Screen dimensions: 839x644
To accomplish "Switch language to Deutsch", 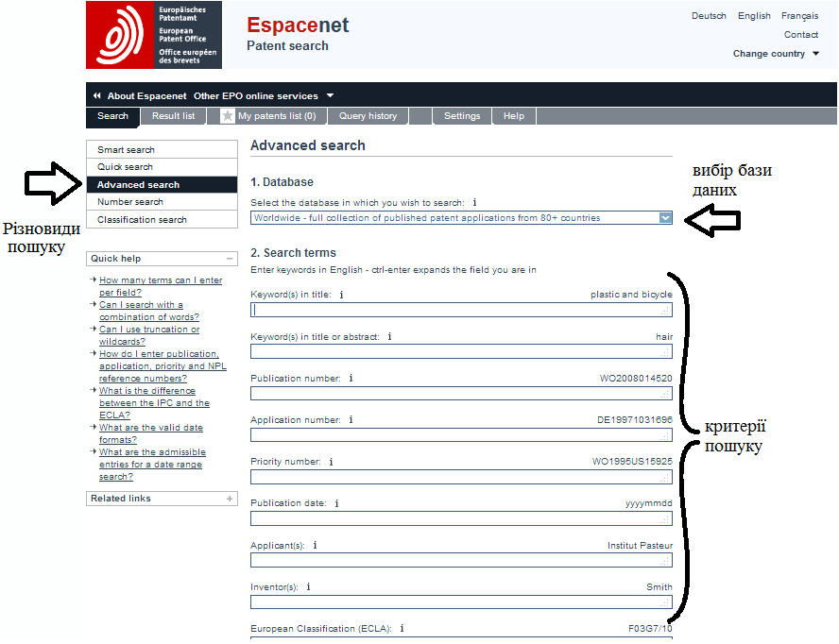I will point(709,16).
